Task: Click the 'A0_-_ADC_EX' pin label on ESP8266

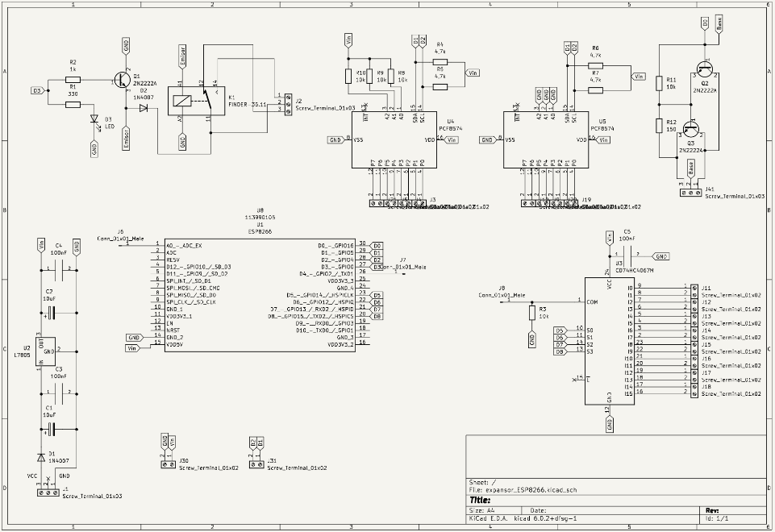Action: point(184,246)
